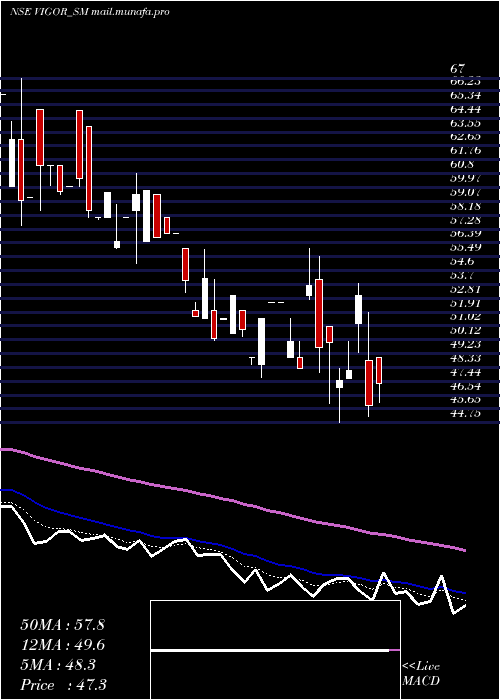Click the 52.81 price axis label
This screenshot has width=500, height=700.
pos(465,289)
